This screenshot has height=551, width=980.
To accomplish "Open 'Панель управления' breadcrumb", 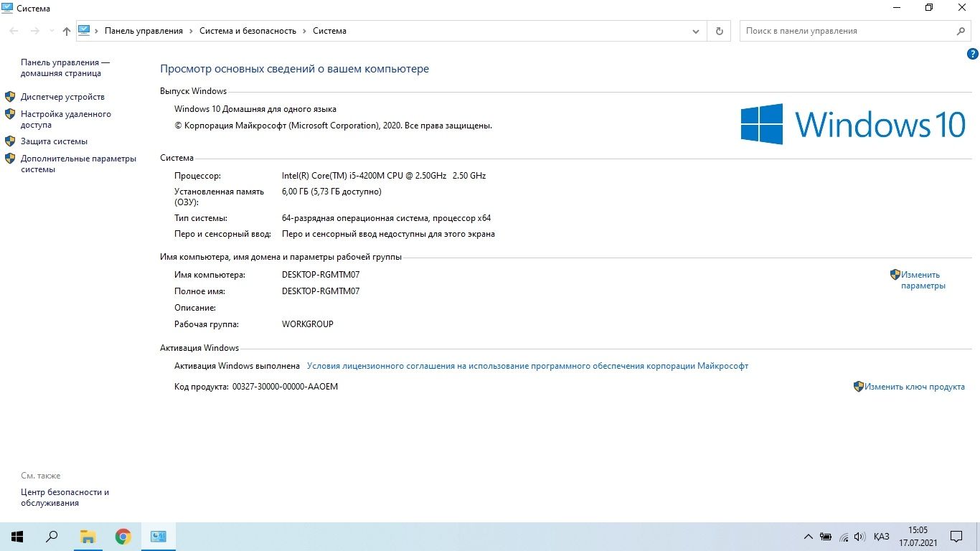I will point(143,31).
